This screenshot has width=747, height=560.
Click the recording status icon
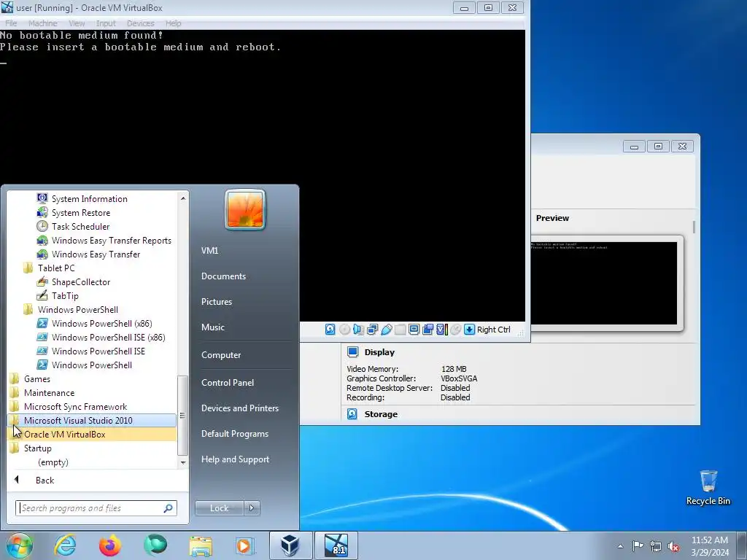427,330
